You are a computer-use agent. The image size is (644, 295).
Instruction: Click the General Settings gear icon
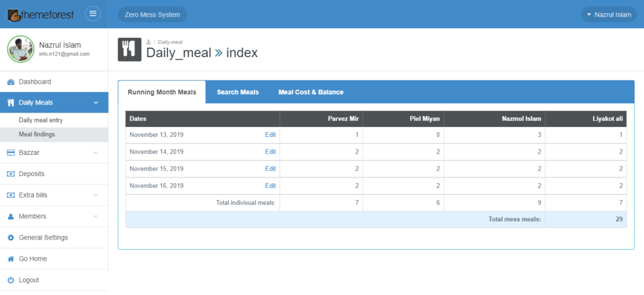pyautogui.click(x=11, y=238)
